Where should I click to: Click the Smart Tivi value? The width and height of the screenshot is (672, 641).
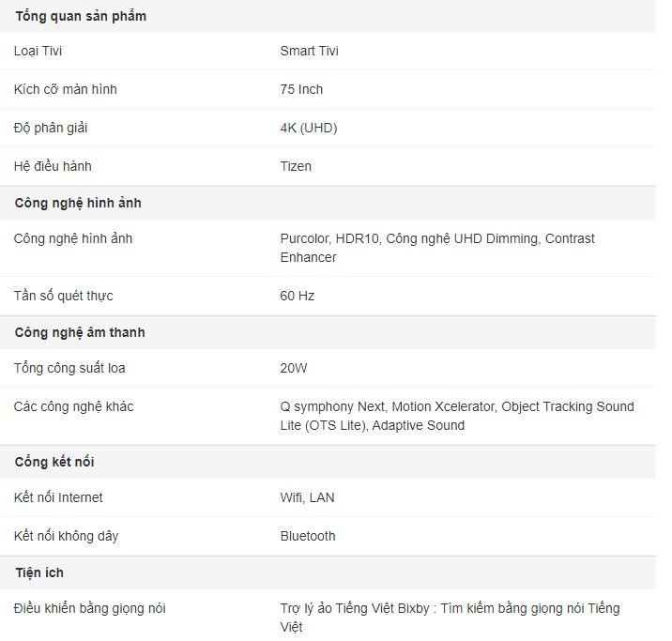309,51
